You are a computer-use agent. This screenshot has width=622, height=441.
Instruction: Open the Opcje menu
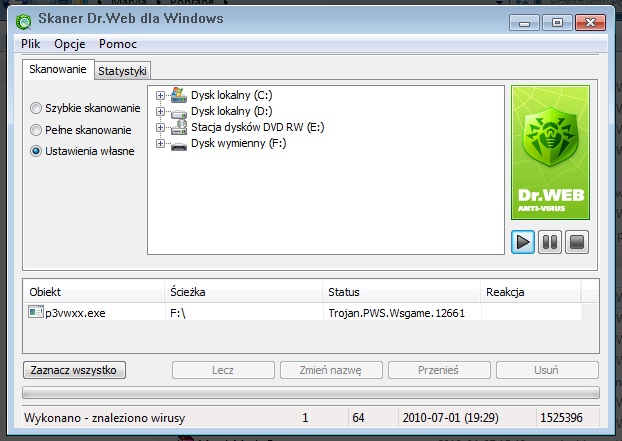(x=70, y=44)
